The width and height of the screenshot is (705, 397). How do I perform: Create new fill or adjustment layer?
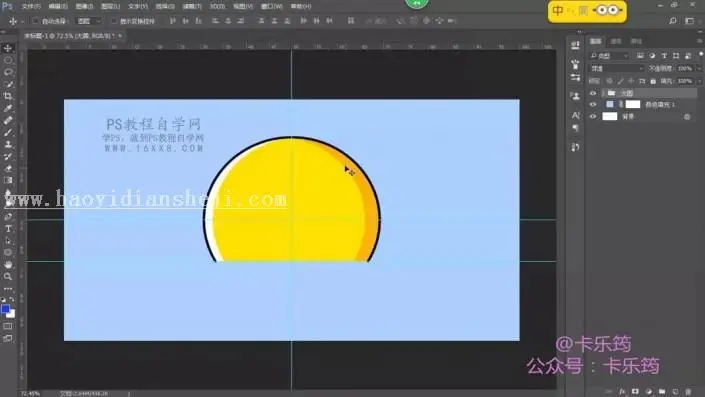pos(648,392)
